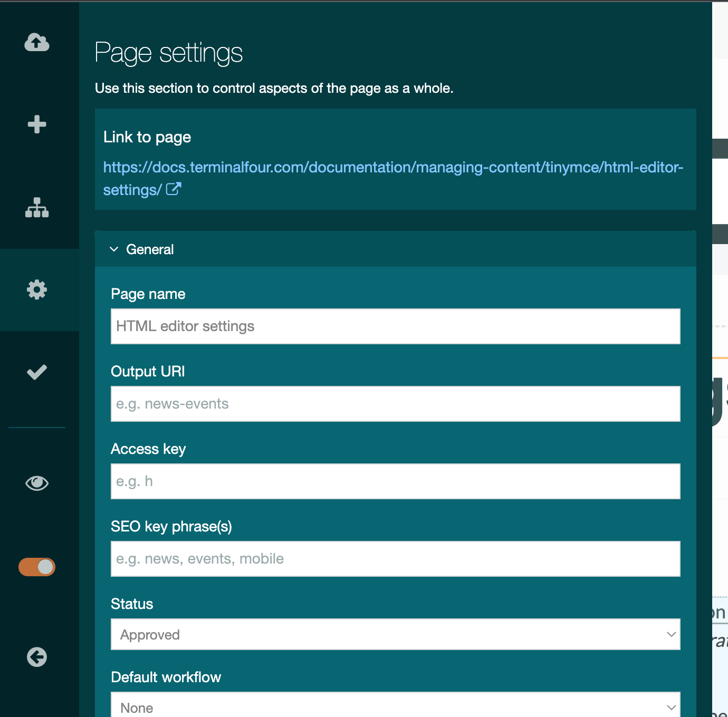Click the plus add content icon
728x717 pixels.
(x=37, y=124)
